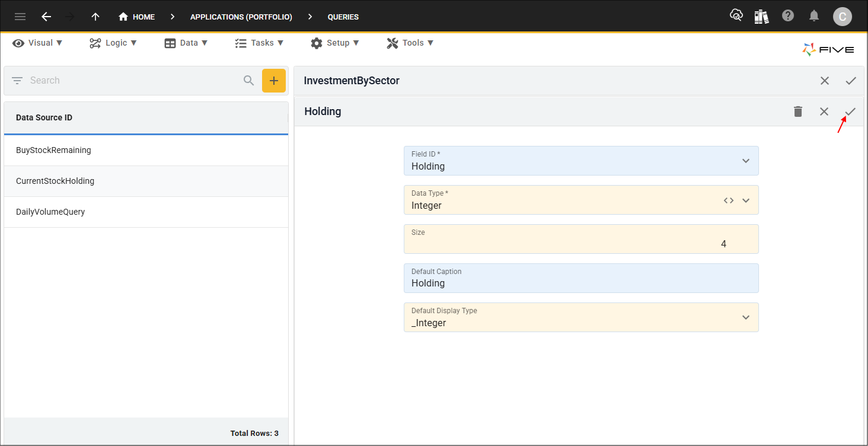Image resolution: width=868 pixels, height=446 pixels.
Task: Delete the Holding field with trash icon
Action: tap(798, 111)
